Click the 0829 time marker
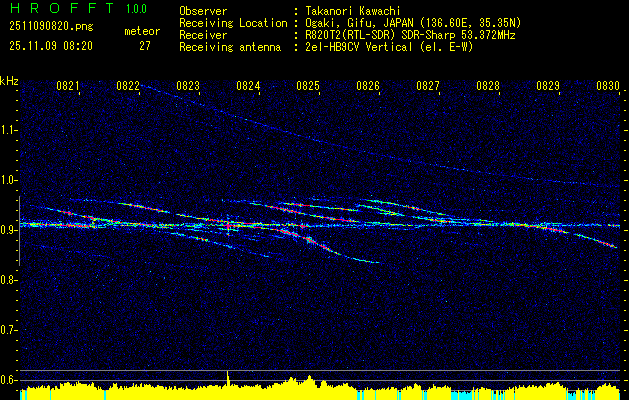The height and width of the screenshot is (400, 629). tap(548, 85)
